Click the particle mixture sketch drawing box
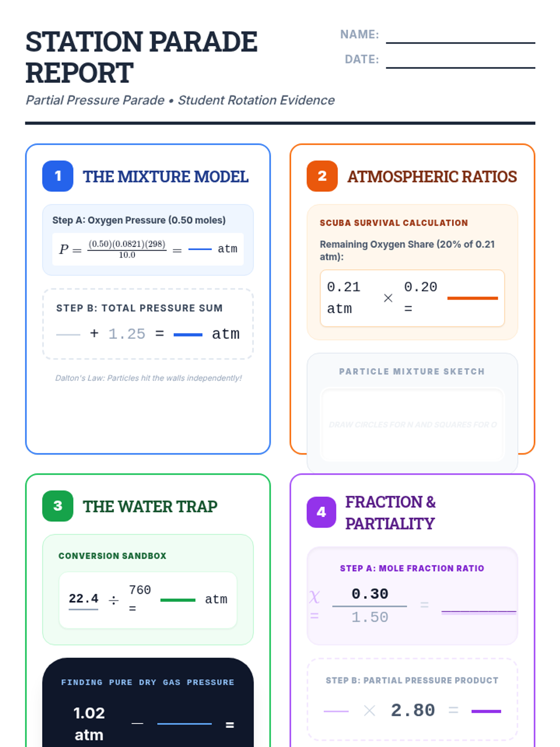560x747 pixels. click(412, 424)
